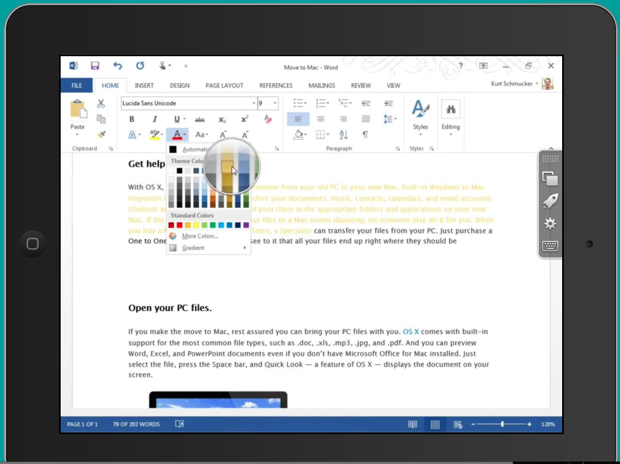The width and height of the screenshot is (620, 464).
Task: Justify the paragraph text
Action: point(366,119)
